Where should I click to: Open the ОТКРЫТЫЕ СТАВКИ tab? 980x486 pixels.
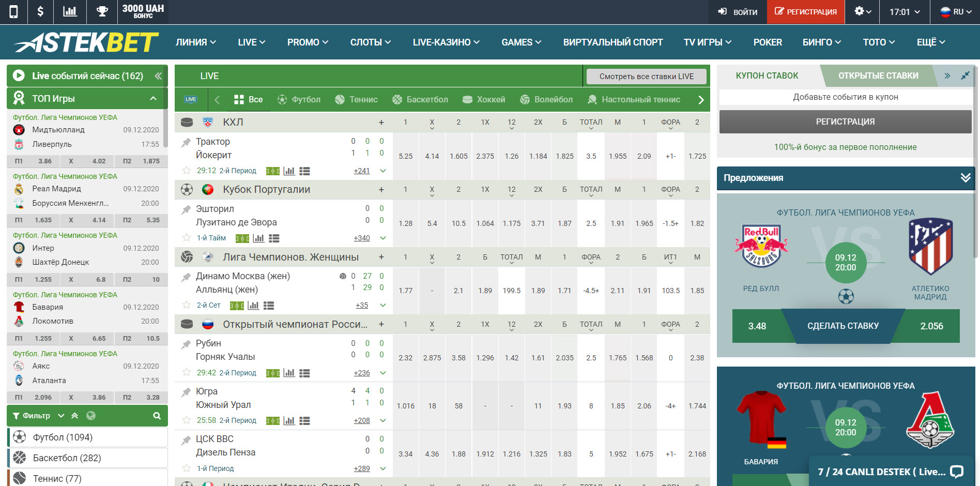click(878, 75)
